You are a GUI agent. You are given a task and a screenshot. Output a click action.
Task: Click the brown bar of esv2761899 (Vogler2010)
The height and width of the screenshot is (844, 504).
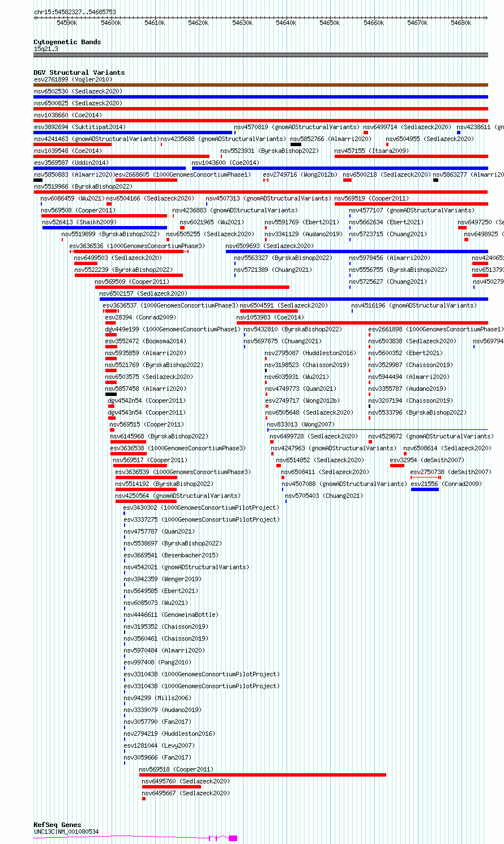260,85
